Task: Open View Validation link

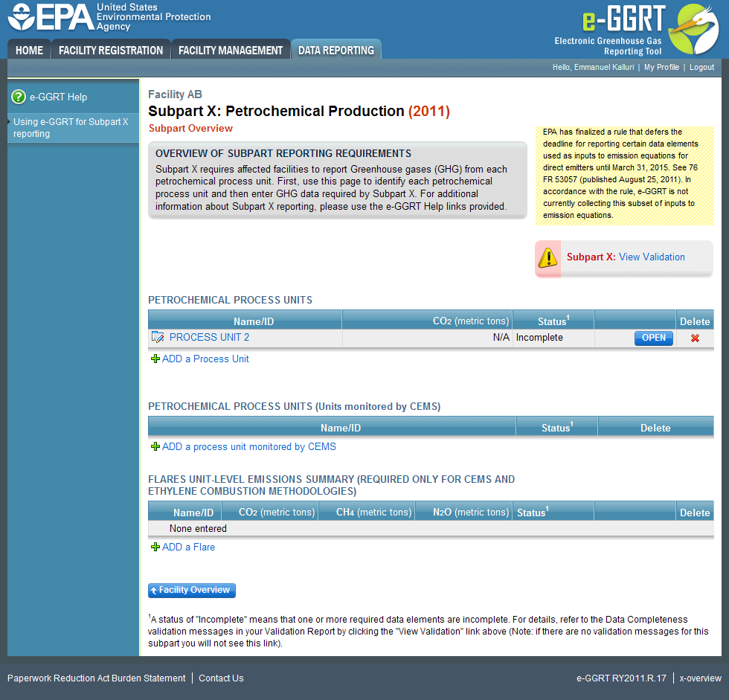Action: pos(652,257)
